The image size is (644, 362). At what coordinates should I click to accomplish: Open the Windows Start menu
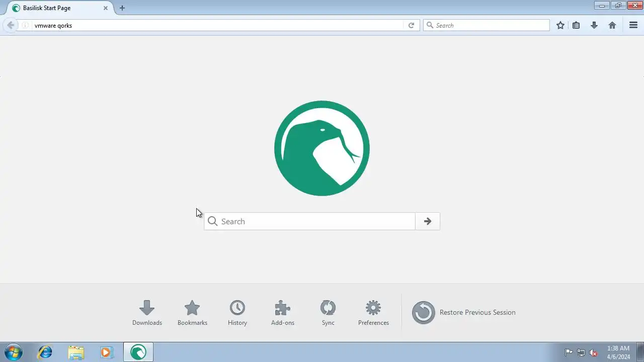(x=14, y=352)
